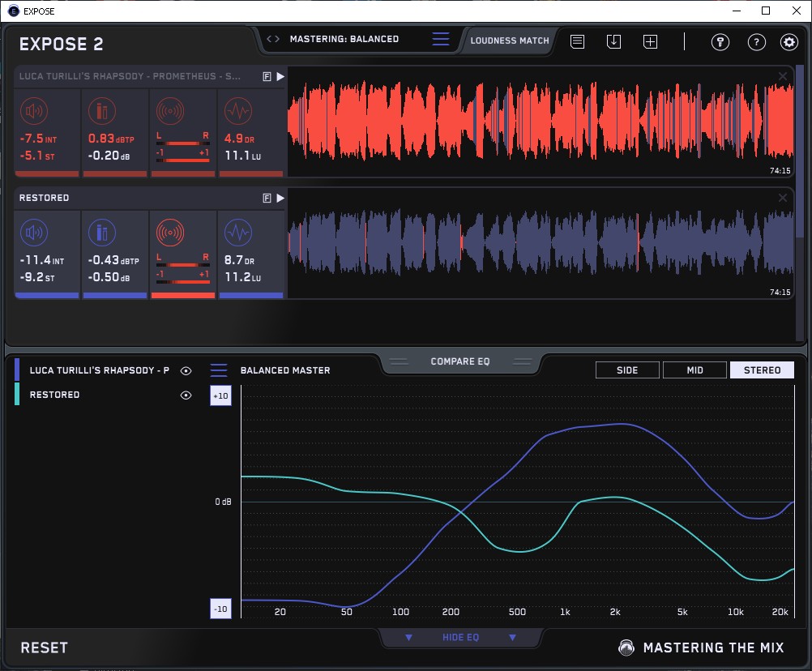This screenshot has width=812, height=671.
Task: Click the dynamic range icon on Luca Turilli track
Action: pos(238,111)
